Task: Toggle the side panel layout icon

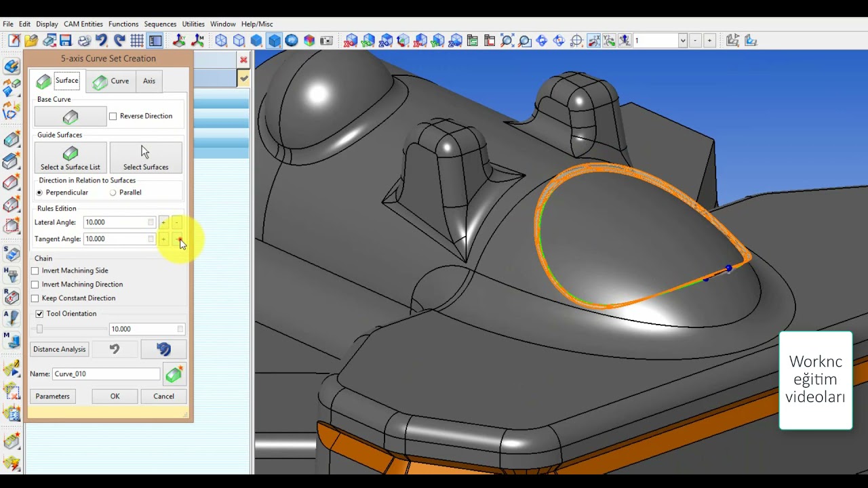Action: click(155, 41)
